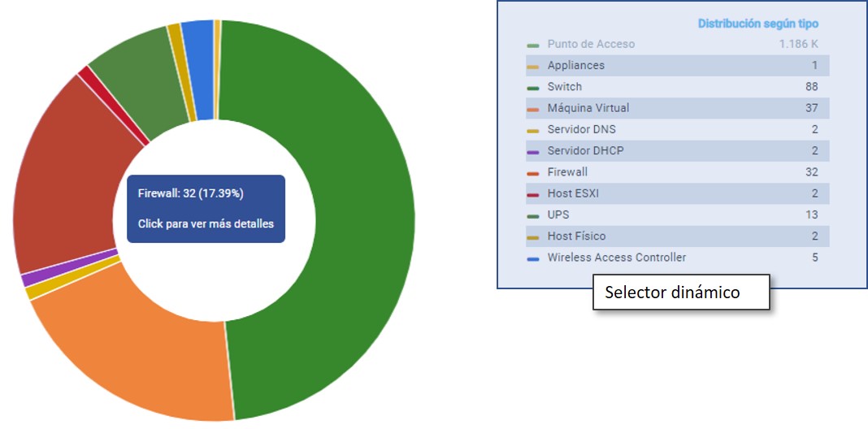Hide the Switch series via legend label

(x=564, y=86)
